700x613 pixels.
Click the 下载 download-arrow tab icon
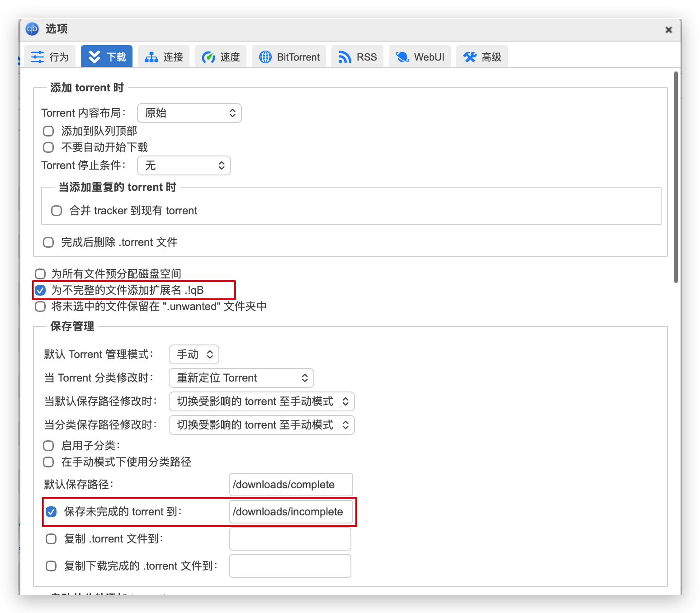(x=95, y=56)
